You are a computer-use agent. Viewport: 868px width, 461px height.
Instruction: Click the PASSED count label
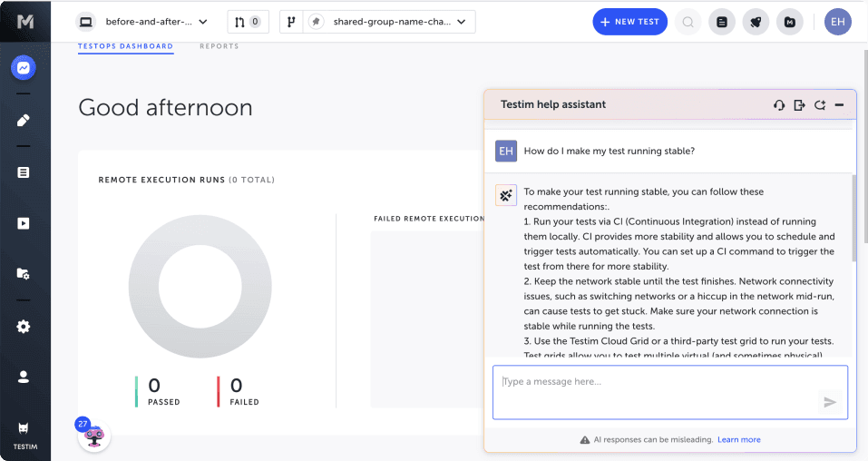coord(164,402)
